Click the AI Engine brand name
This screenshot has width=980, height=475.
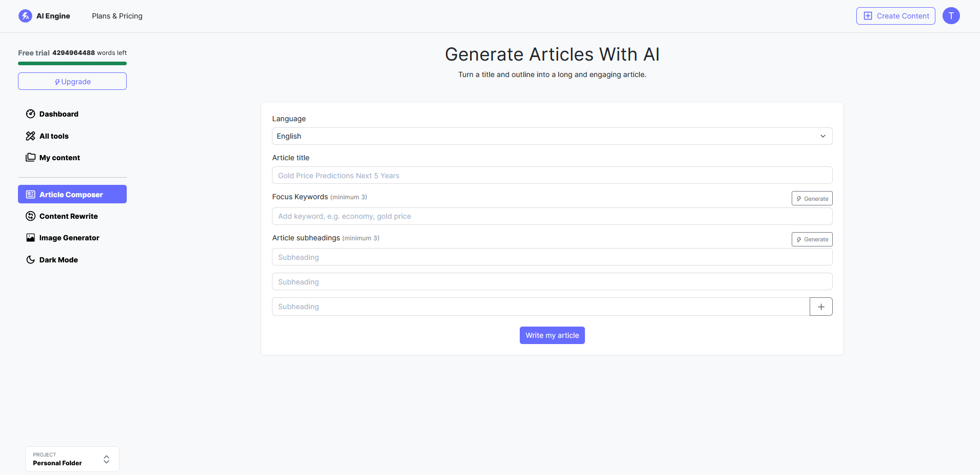(x=53, y=16)
